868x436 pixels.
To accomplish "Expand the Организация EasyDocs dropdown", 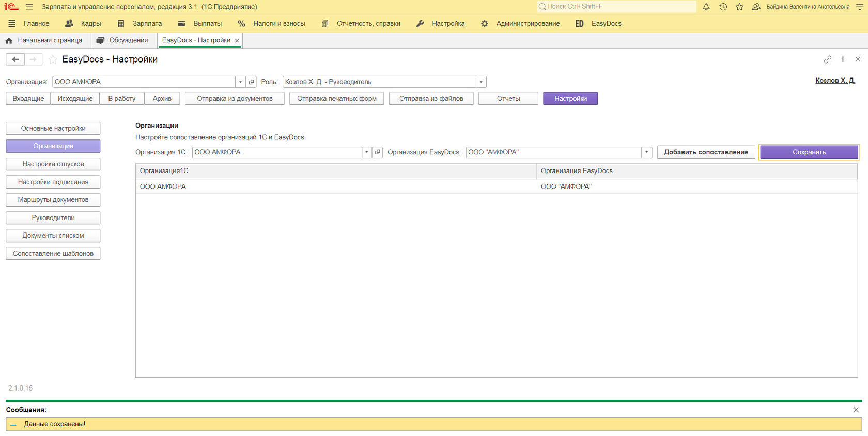I will [646, 152].
